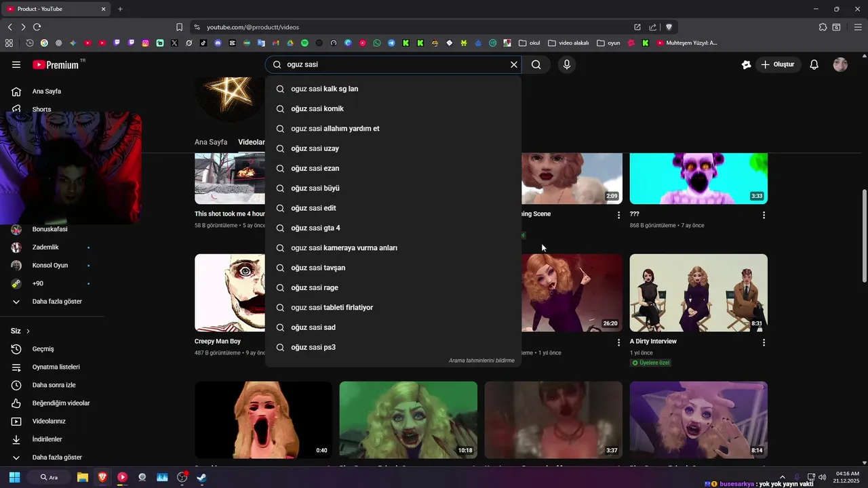The image size is (868, 488).
Task: Select suggestion 'oğuz sasi ps3'
Action: [393, 347]
